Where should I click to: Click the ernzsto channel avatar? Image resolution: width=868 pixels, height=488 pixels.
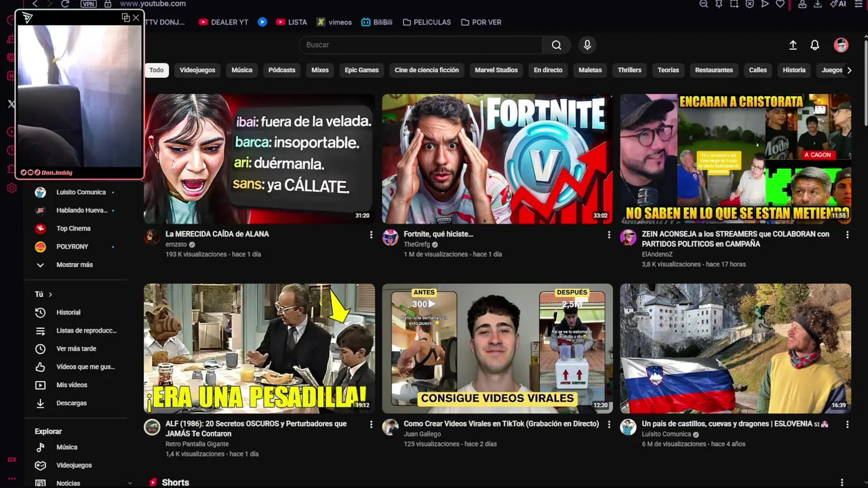point(152,237)
